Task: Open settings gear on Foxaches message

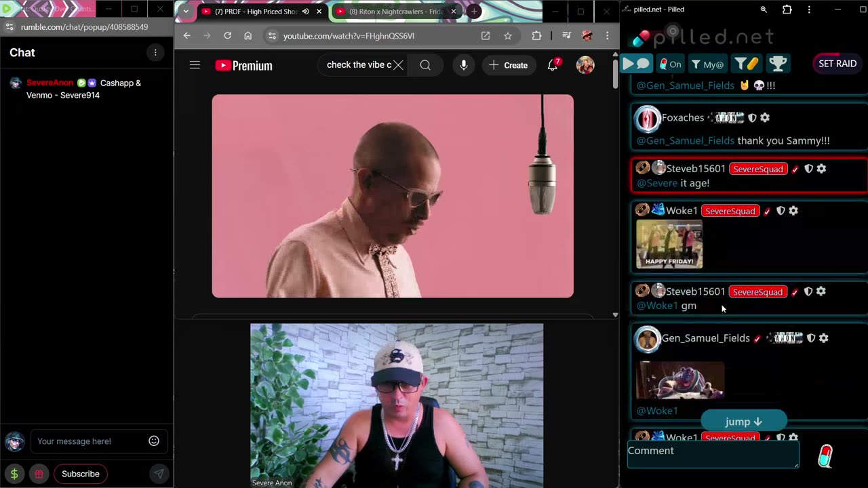Action: 765,118
